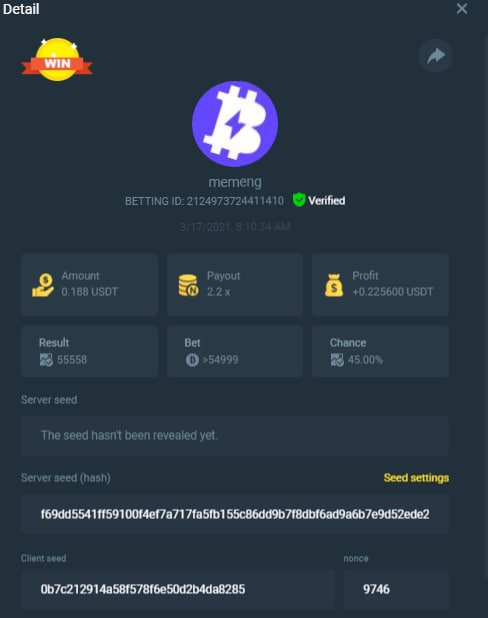Click the Profit money bag icon

pos(334,285)
